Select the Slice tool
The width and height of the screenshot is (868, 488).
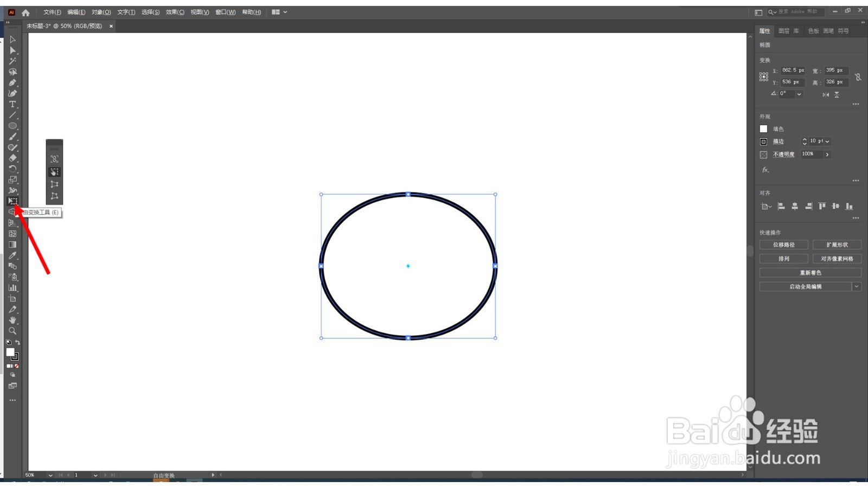pos(12,310)
